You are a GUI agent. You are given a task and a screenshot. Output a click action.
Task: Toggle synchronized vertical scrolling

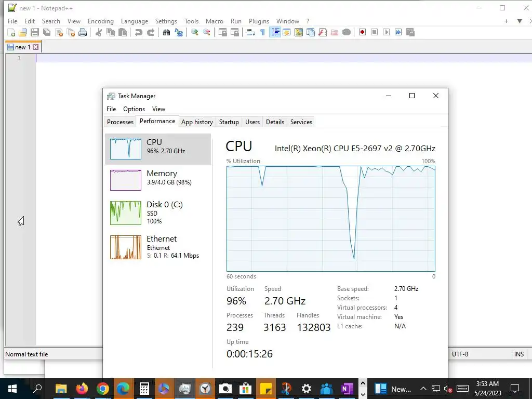pyautogui.click(x=222, y=32)
